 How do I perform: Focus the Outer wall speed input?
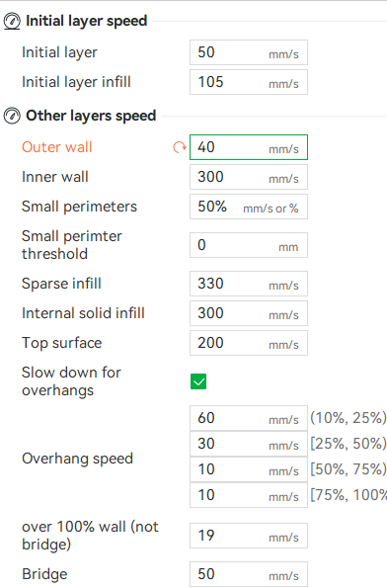pos(249,147)
